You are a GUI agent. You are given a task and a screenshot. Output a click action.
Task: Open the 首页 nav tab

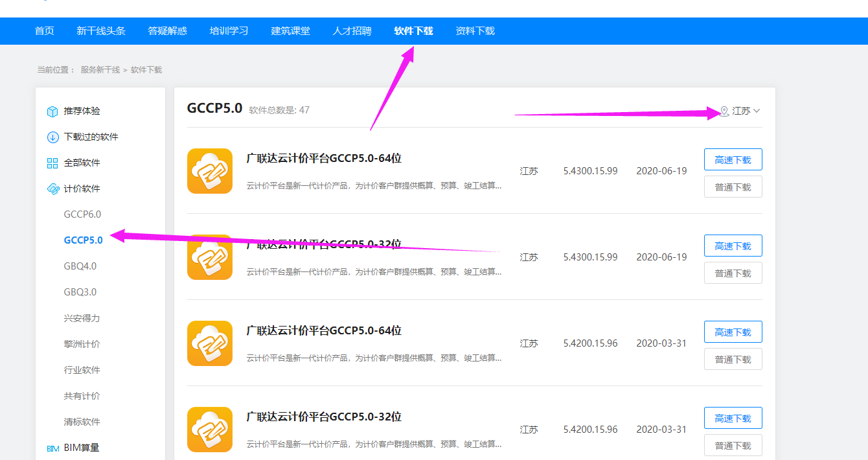[x=45, y=31]
